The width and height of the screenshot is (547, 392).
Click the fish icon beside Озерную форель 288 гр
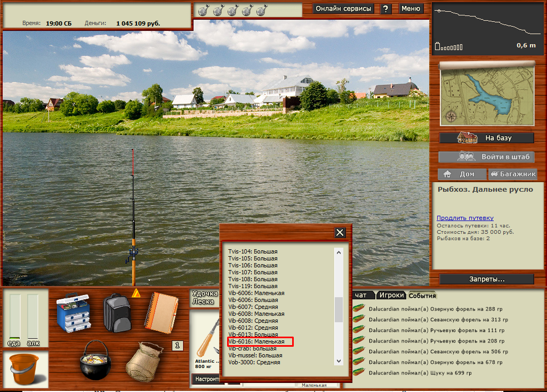[x=359, y=308]
